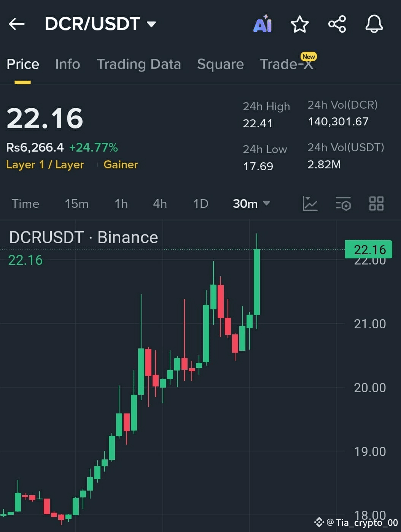Image resolution: width=401 pixels, height=532 pixels.
Task: Tap the latest tall green candlestick
Action: [257, 282]
